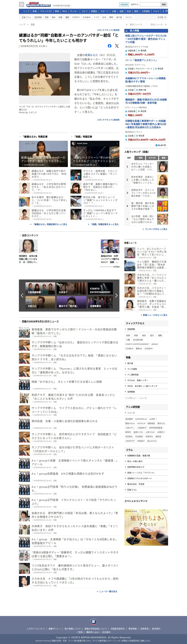
Task: Click the 会員登録 button
Action: click(x=124, y=5)
